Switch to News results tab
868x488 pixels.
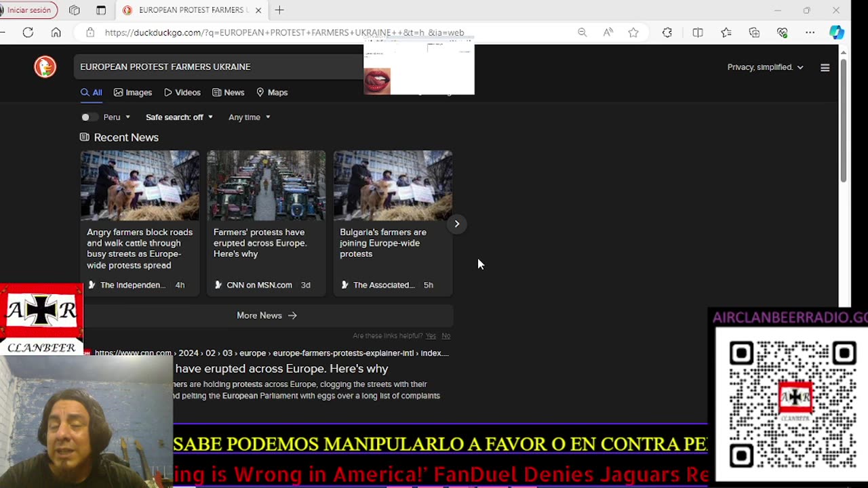coord(229,92)
